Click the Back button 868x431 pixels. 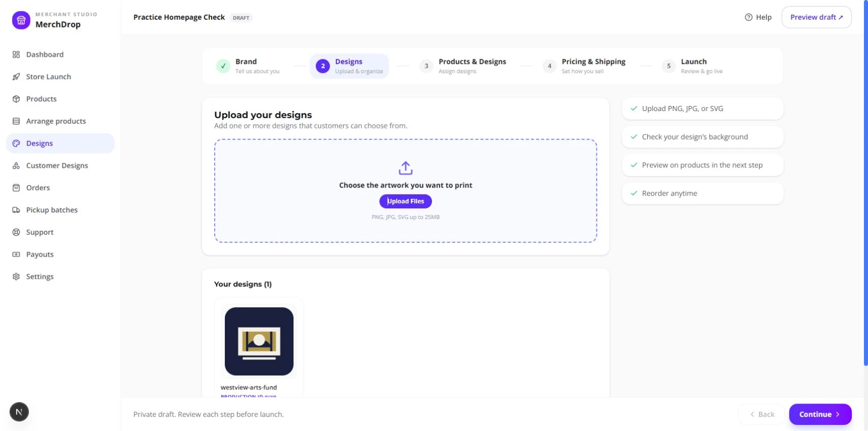(x=762, y=414)
